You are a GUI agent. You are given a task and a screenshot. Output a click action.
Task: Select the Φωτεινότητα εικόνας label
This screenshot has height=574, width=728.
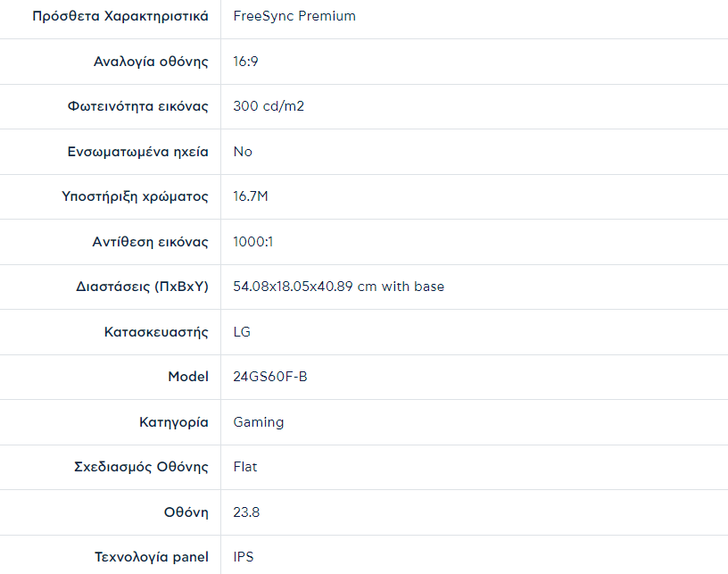click(x=137, y=106)
